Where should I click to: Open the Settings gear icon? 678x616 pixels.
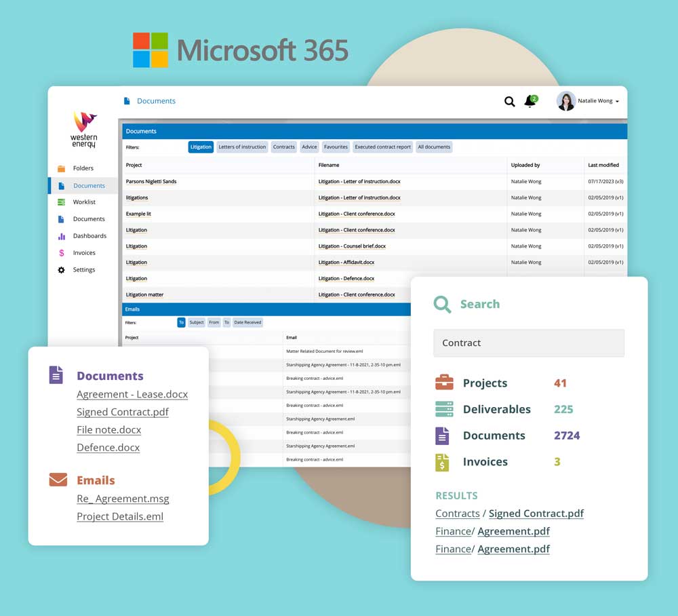pyautogui.click(x=61, y=270)
